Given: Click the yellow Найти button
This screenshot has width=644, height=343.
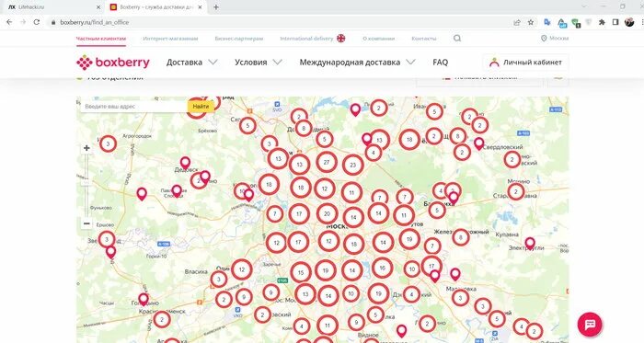Looking at the screenshot, I should (x=201, y=107).
